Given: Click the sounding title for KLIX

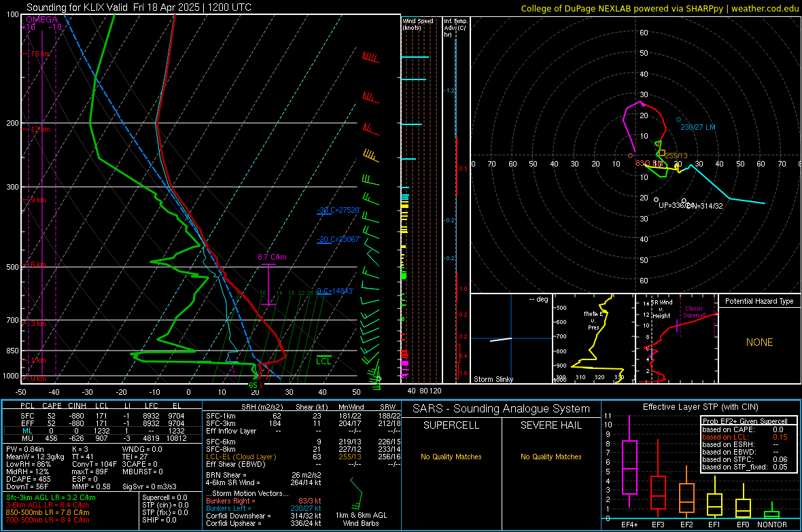Looking at the screenshot, I should tap(139, 7).
